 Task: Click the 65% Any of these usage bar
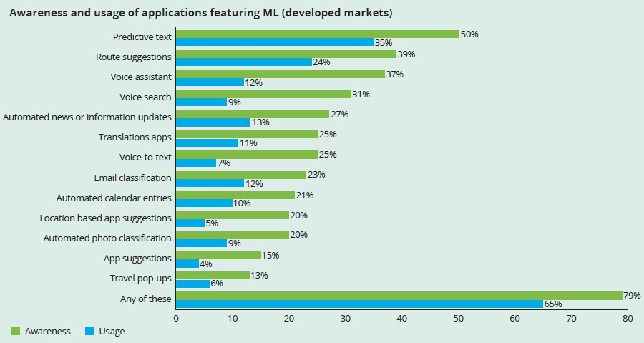tap(359, 304)
